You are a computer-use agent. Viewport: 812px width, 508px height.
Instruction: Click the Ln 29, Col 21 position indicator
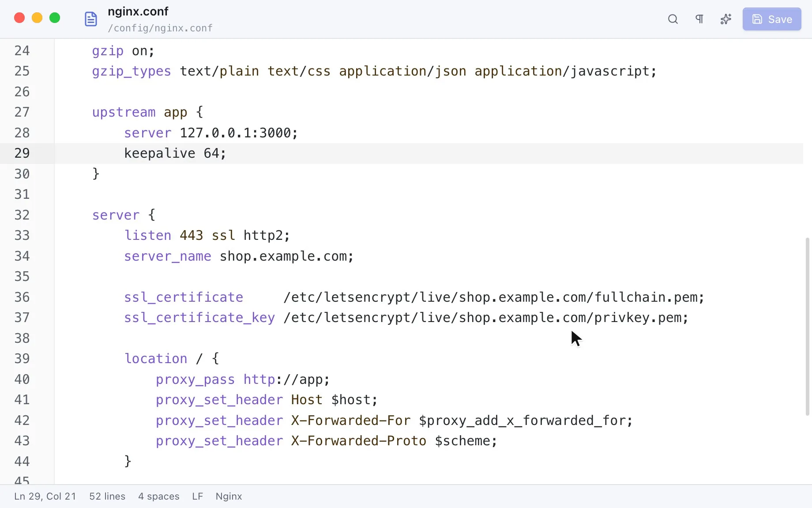pos(45,497)
